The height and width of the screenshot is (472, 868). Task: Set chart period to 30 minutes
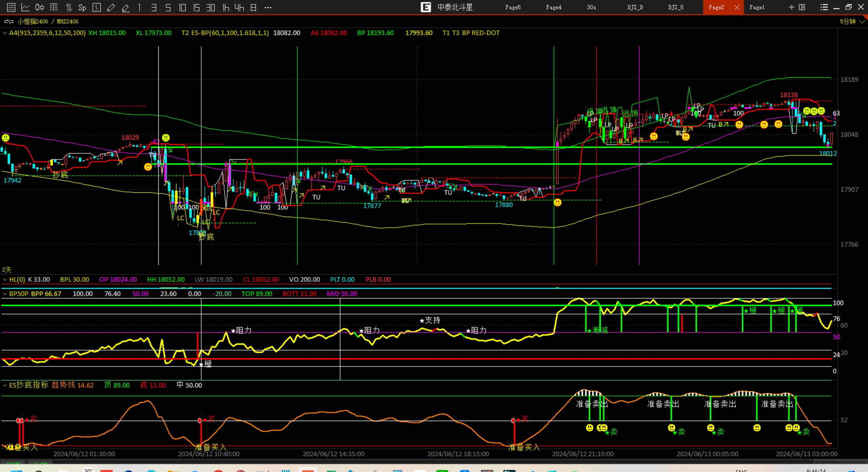click(211, 7)
